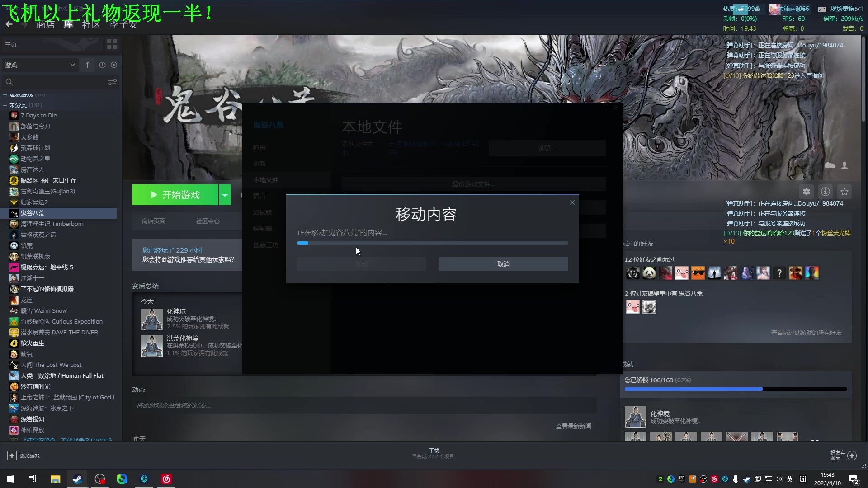Click the library search magnifier icon
Viewport: 868px width, 488px height.
click(x=9, y=82)
